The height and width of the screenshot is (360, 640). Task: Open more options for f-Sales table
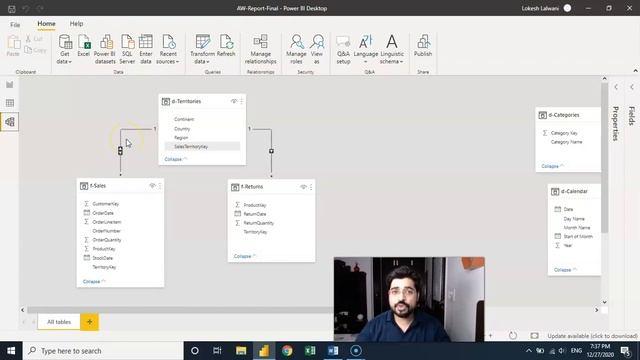(160, 186)
